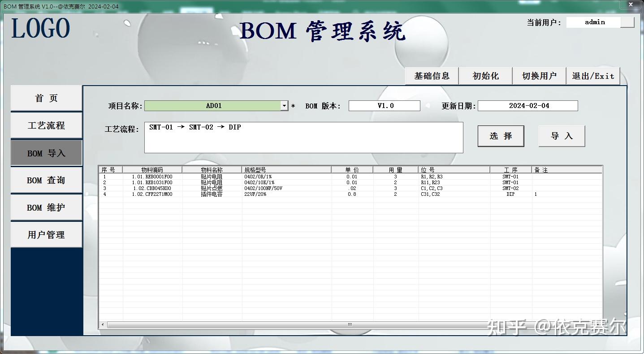Click the 初始化 button
This screenshot has height=354, width=644.
click(x=485, y=76)
